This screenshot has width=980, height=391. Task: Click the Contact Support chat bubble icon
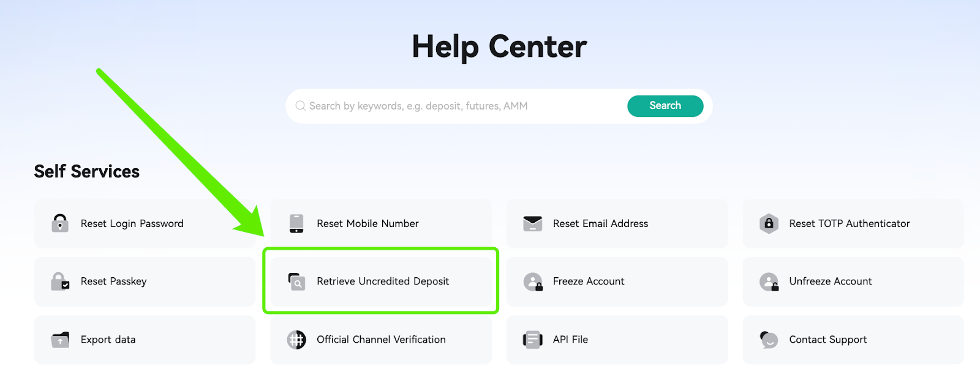769,340
